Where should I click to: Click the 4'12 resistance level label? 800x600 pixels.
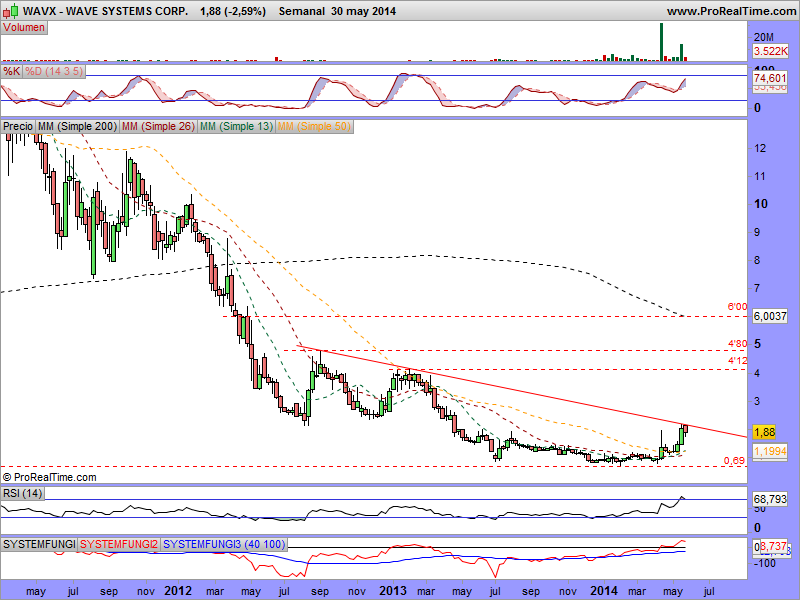(x=737, y=361)
